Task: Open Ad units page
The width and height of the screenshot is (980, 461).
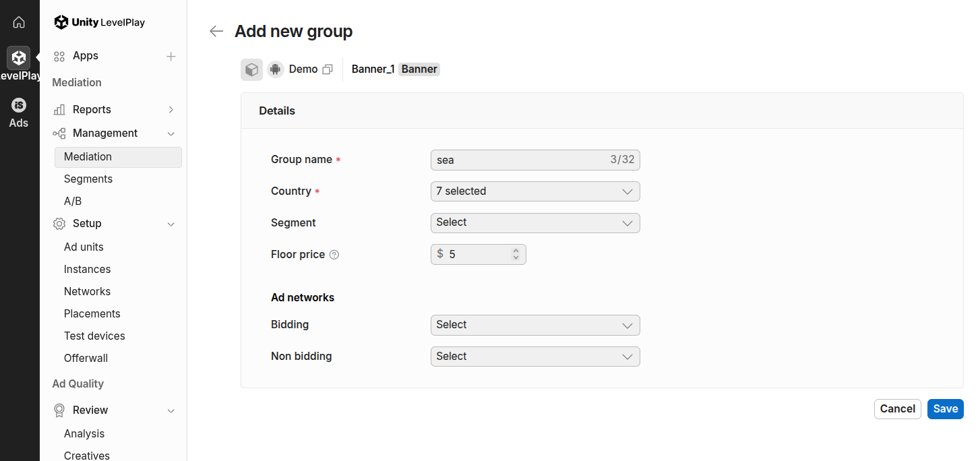Action: click(x=84, y=247)
